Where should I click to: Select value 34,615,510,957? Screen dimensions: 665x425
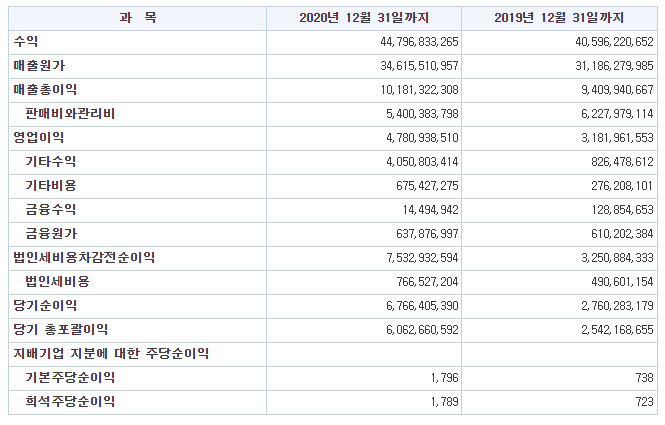coord(419,66)
